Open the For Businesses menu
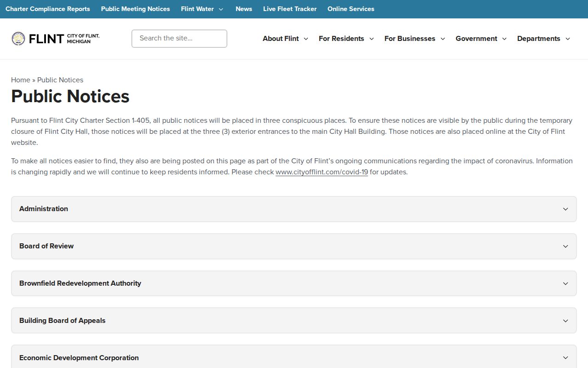This screenshot has width=588, height=368. pyautogui.click(x=410, y=39)
